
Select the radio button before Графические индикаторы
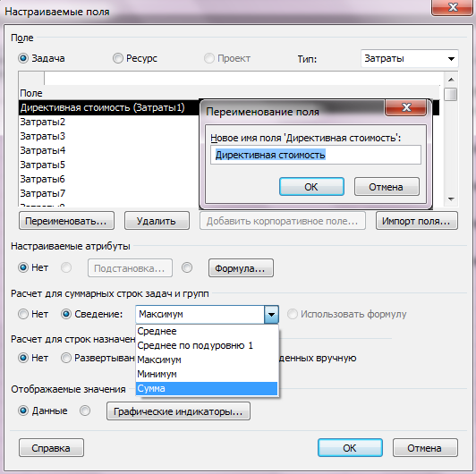pos(85,411)
